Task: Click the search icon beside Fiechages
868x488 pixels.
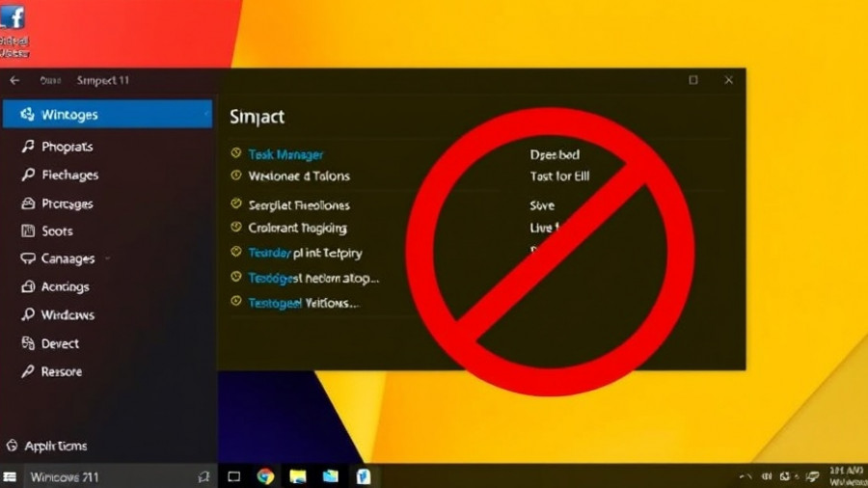Action: (x=28, y=175)
